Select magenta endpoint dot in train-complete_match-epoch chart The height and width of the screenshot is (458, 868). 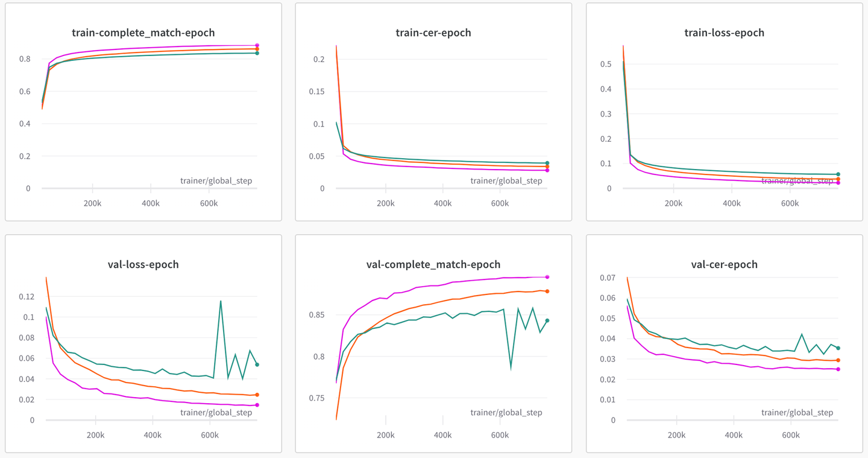[x=257, y=45]
